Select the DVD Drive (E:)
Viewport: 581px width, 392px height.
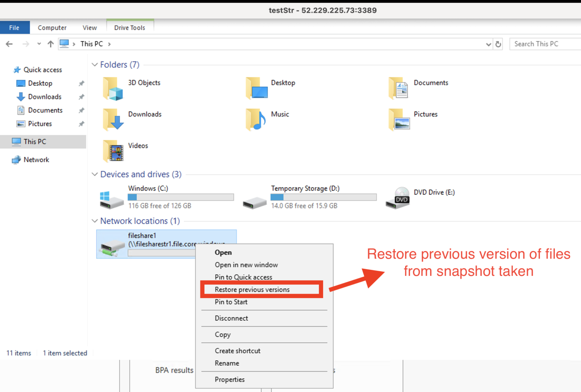pos(434,192)
